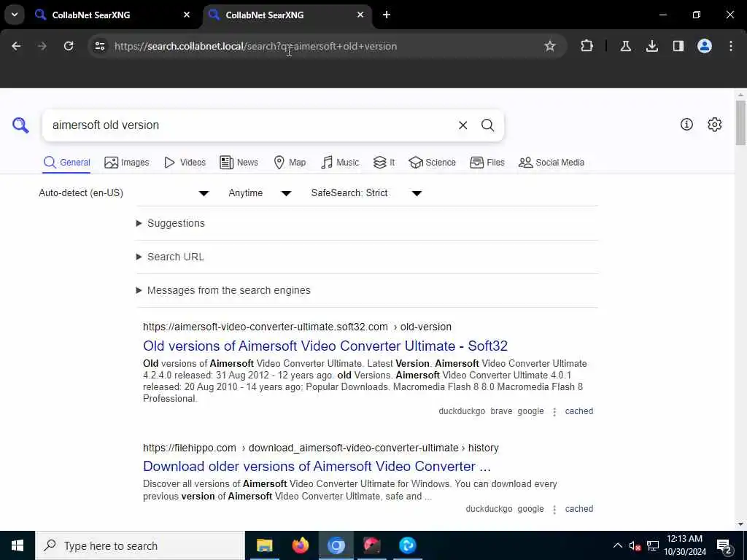Viewport: 747px width, 560px height.
Task: Open the Extensions puzzle icon
Action: click(587, 46)
